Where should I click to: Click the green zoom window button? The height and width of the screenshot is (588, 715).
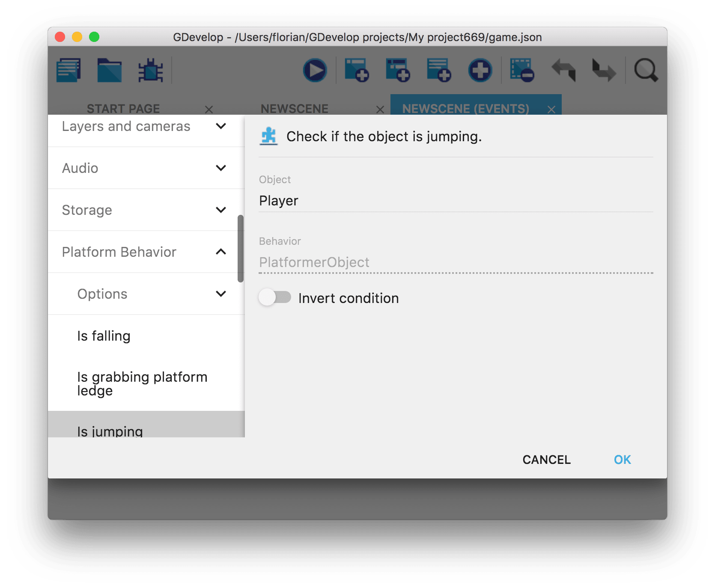tap(94, 37)
